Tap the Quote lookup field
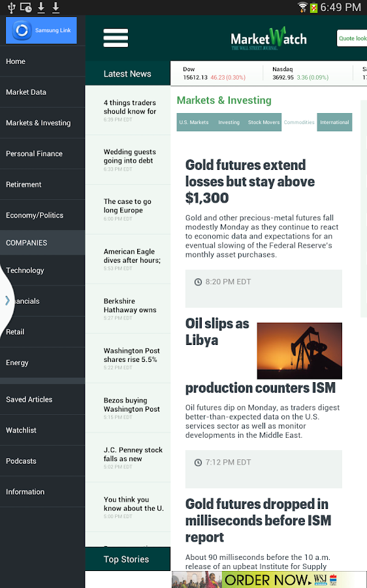This screenshot has height=588, width=367. coord(352,39)
